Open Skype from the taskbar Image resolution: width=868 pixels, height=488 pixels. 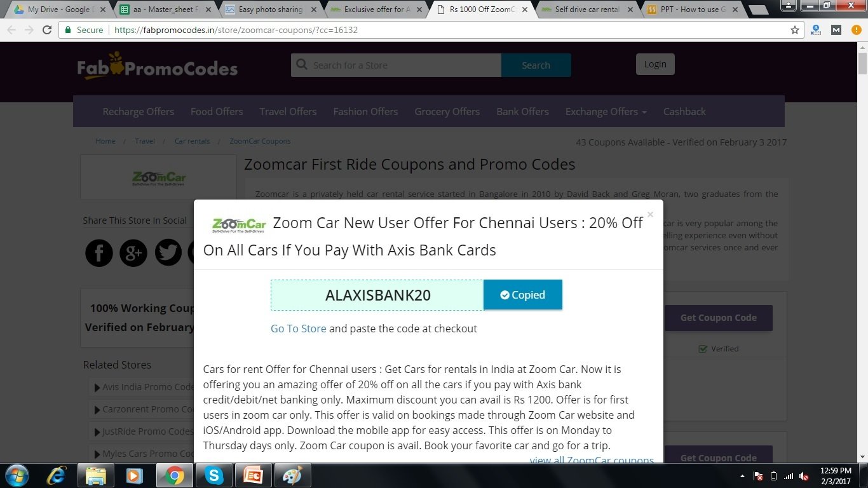214,475
